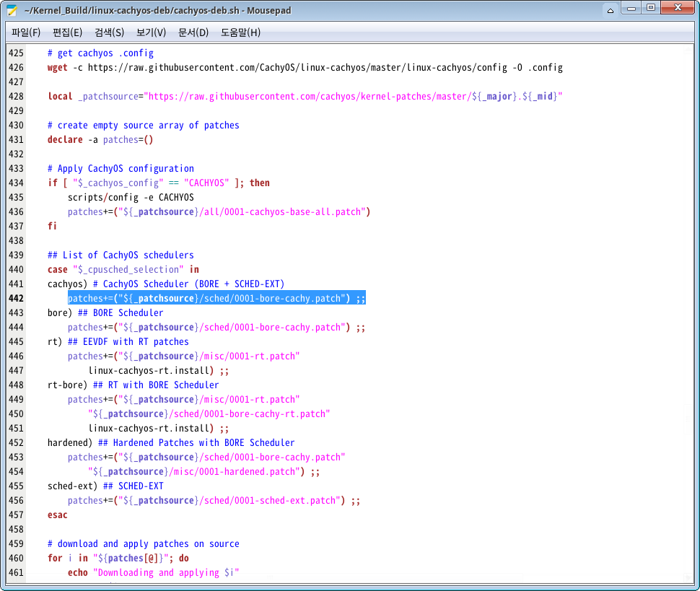The image size is (700, 591).
Task: Click line number 461 in the gutter
Action: (16, 573)
